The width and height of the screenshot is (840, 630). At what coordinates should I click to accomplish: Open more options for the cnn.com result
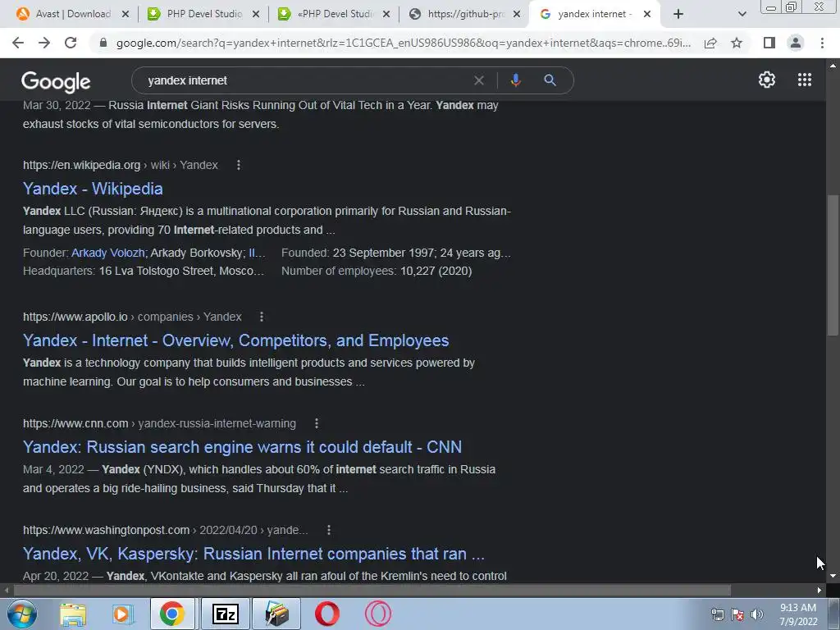(x=317, y=423)
